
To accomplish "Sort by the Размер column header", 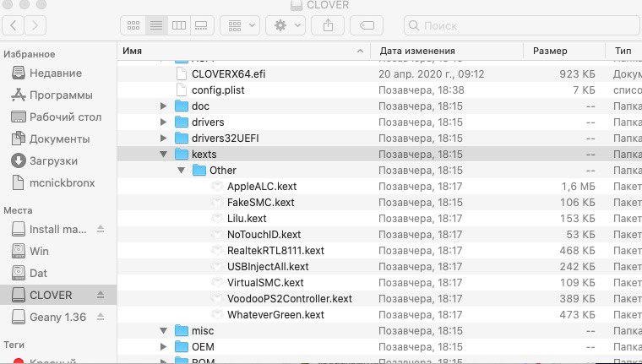I will pyautogui.click(x=564, y=51).
